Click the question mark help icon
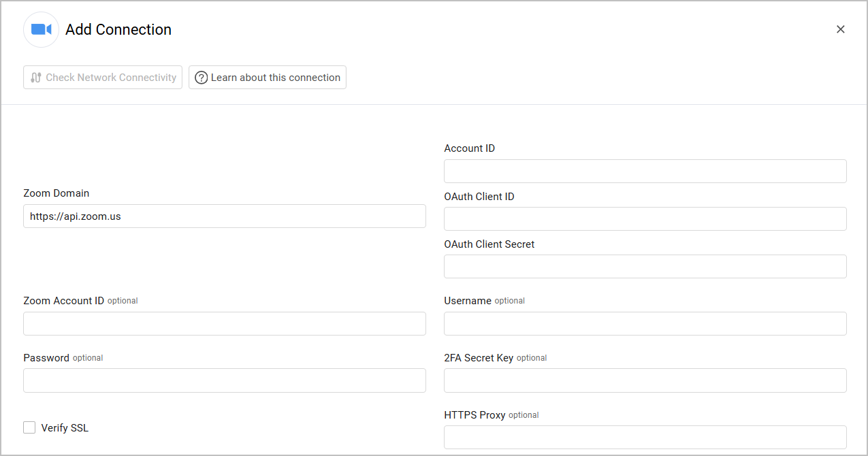The height and width of the screenshot is (456, 868). click(201, 78)
